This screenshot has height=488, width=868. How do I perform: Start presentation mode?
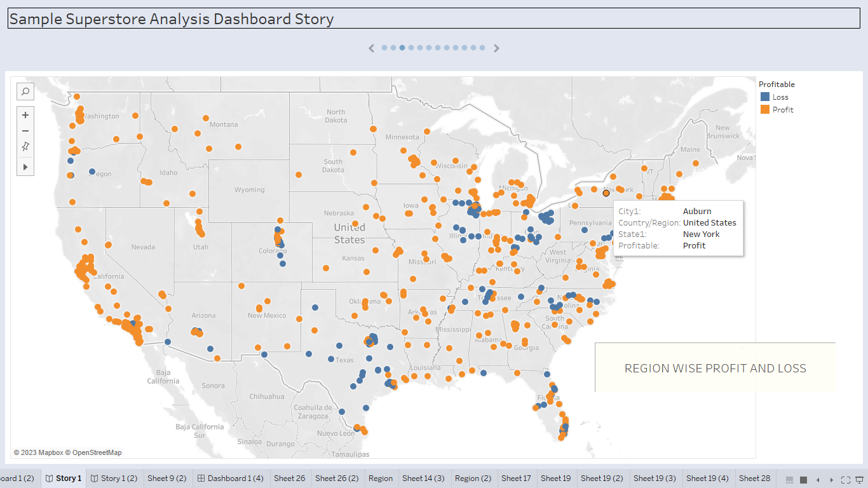click(859, 480)
